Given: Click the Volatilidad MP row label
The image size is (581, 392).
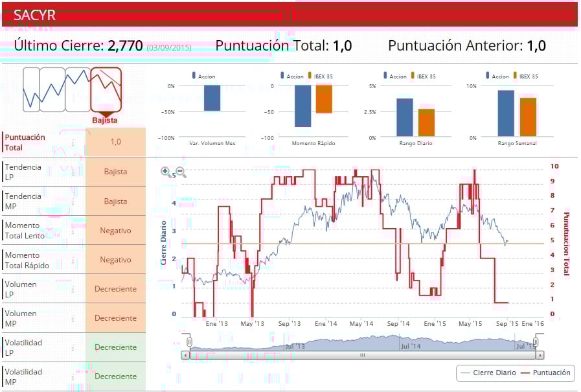Looking at the screenshot, I should [23, 377].
